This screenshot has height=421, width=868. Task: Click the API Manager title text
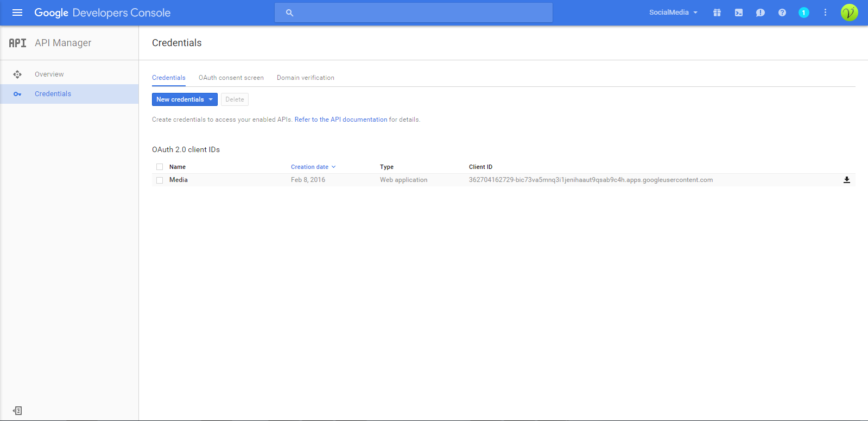click(x=63, y=43)
